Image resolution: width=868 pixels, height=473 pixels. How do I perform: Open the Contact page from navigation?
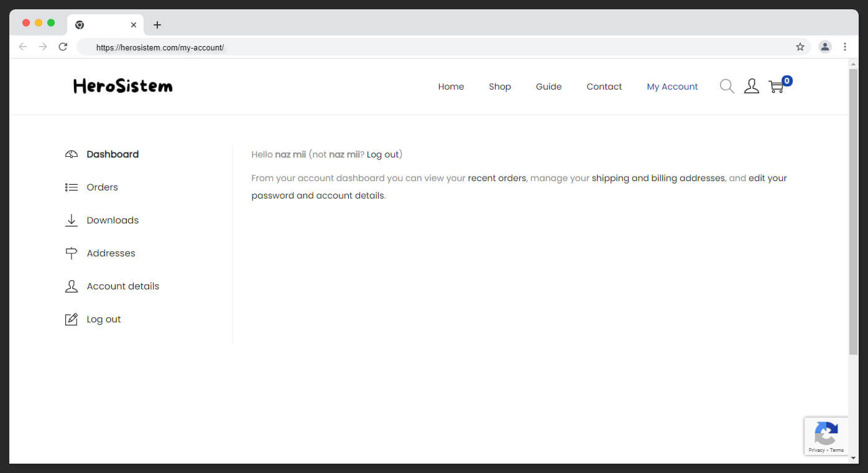(x=604, y=87)
